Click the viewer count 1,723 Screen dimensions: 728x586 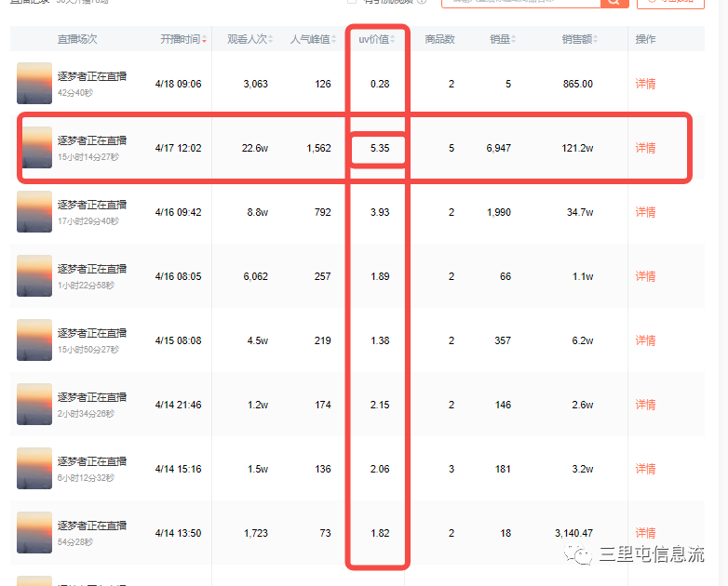pos(256,533)
